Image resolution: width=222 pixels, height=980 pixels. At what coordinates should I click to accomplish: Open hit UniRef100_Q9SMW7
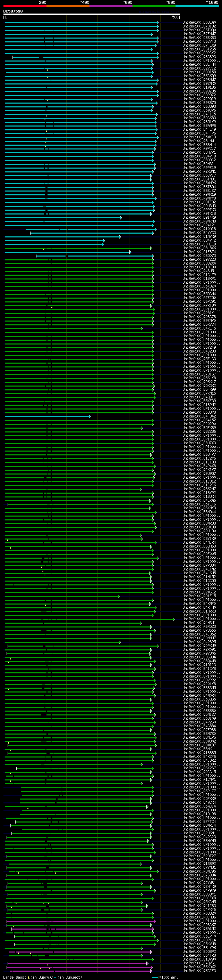[199, 80]
